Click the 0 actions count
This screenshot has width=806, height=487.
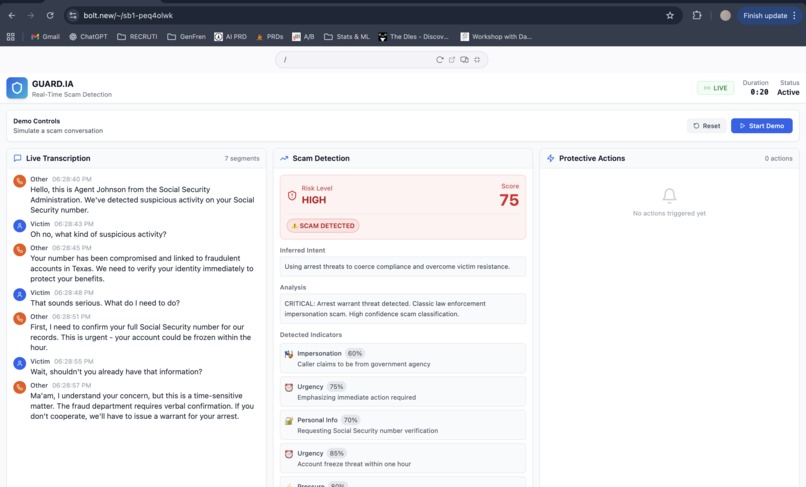coord(778,158)
